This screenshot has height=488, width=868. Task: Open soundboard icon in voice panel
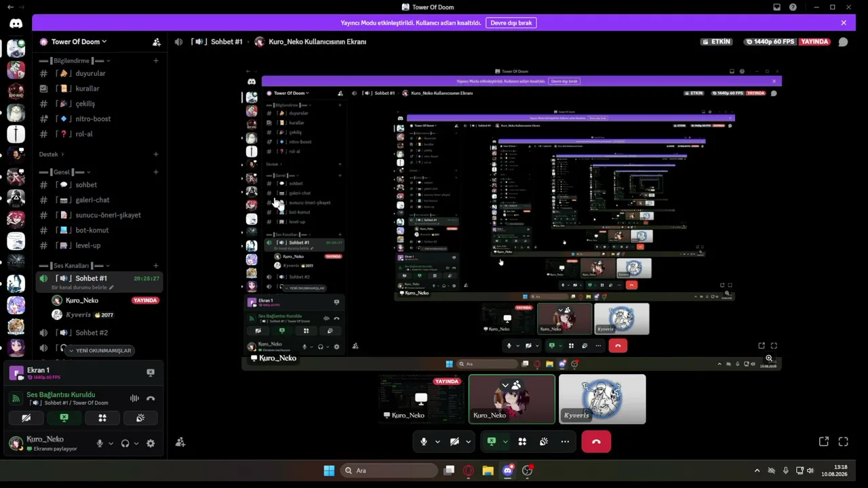(x=140, y=418)
